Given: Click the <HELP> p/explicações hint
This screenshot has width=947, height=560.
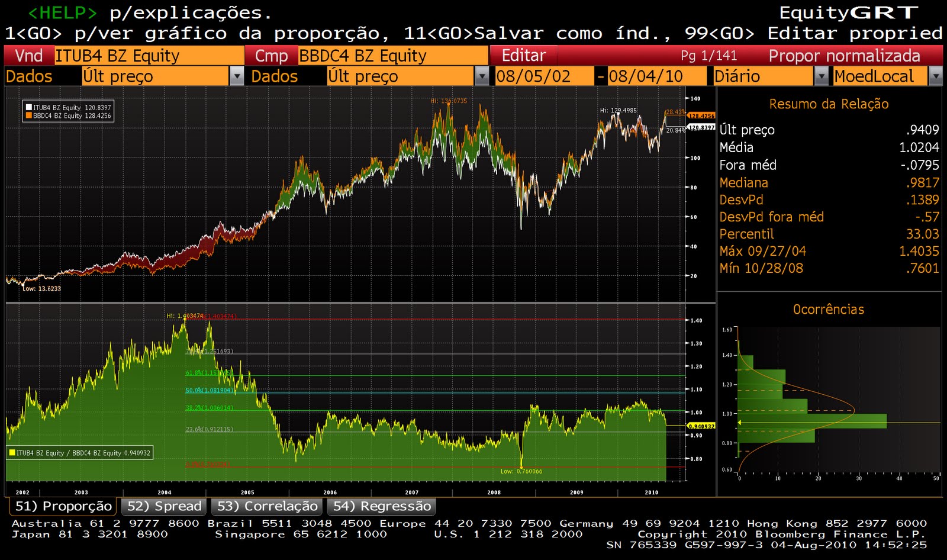Looking at the screenshot, I should [x=150, y=12].
